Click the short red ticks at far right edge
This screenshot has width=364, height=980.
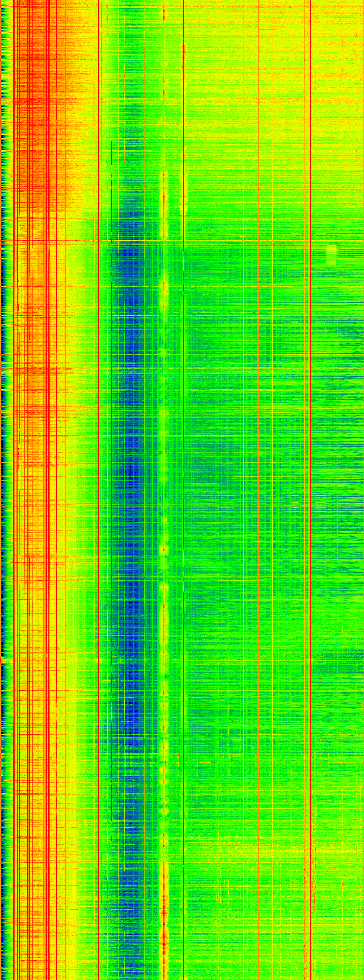[x=357, y=152]
